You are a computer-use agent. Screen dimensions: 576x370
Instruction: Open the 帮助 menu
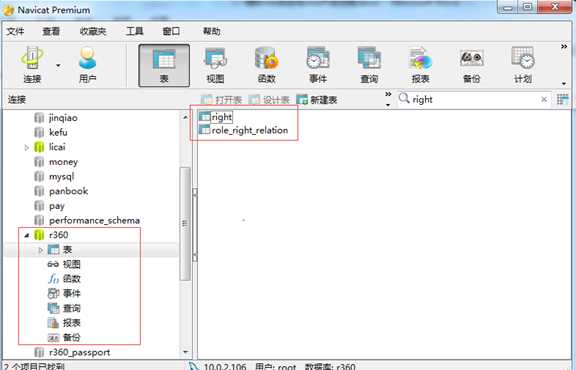pyautogui.click(x=212, y=31)
